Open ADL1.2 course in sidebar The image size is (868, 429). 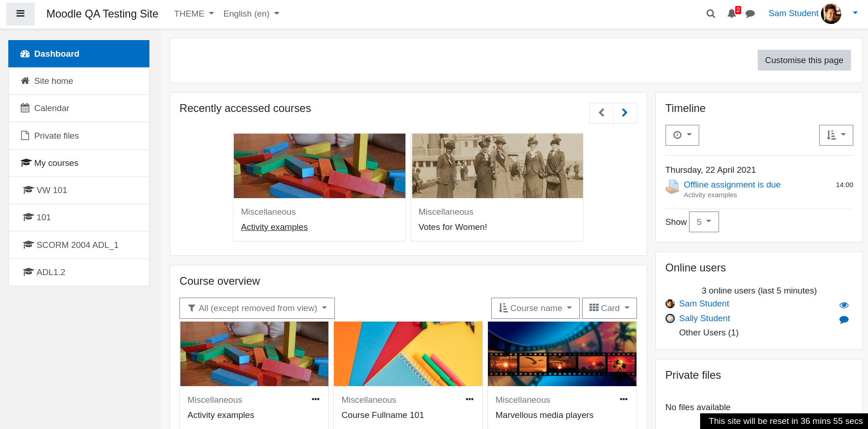[x=79, y=272]
